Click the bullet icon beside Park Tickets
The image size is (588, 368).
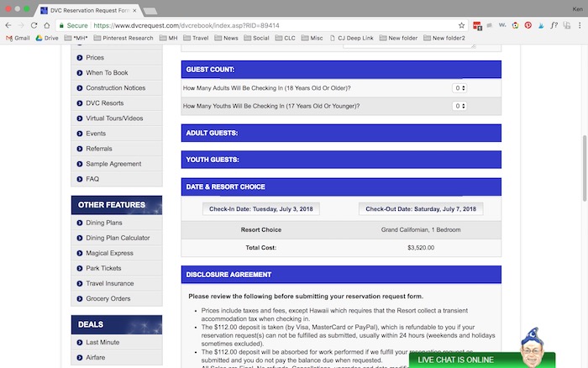click(x=80, y=269)
